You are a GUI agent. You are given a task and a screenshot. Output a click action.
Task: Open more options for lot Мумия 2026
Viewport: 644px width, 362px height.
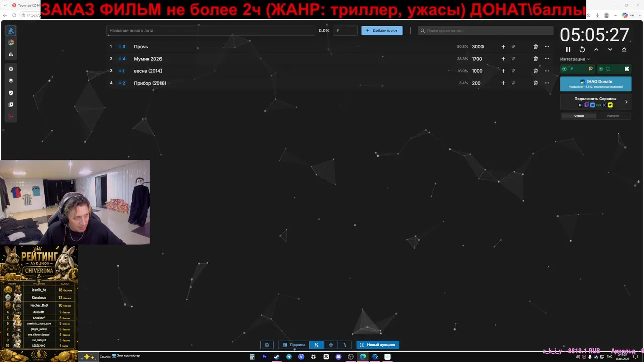(x=547, y=59)
